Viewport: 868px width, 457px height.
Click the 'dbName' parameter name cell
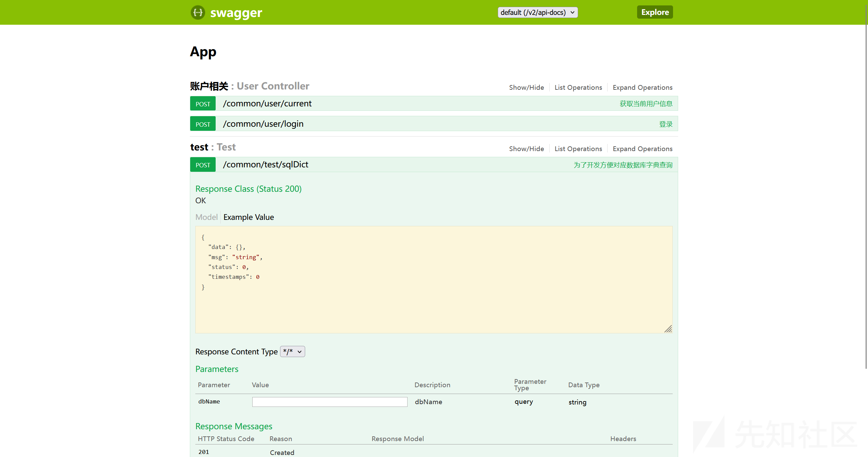(209, 401)
